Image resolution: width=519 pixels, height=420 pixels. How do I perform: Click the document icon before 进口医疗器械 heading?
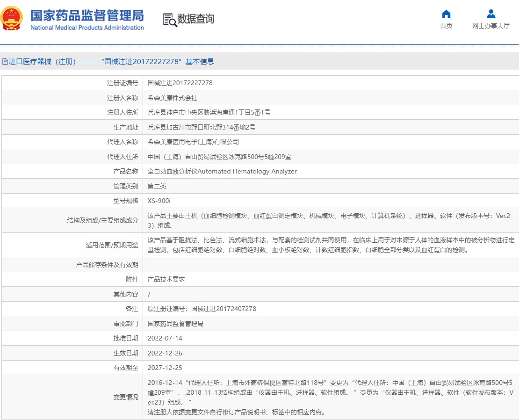pos(5,62)
